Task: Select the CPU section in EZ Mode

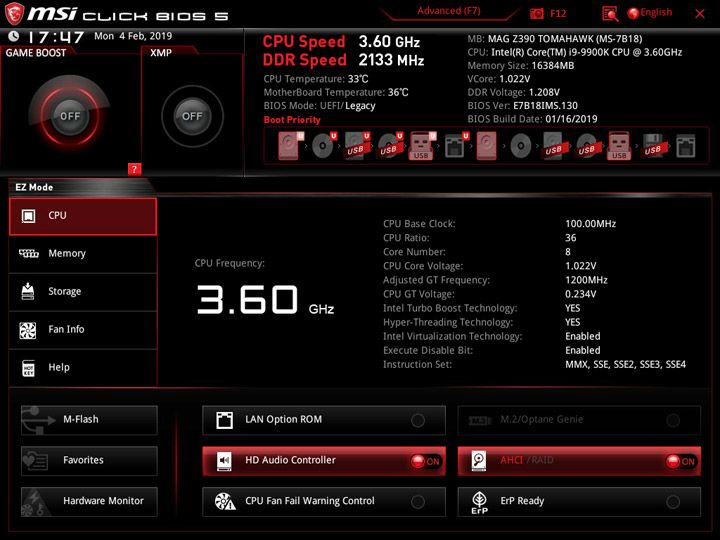Action: pos(83,216)
